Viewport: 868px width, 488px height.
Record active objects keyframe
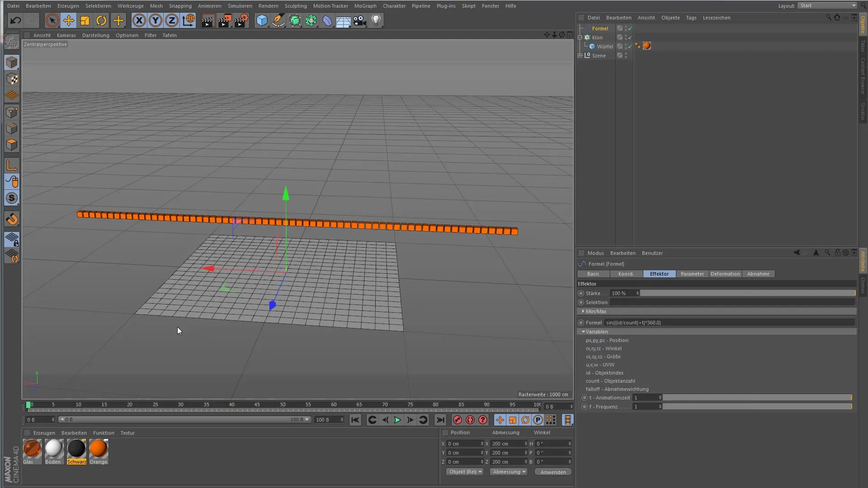(x=458, y=420)
